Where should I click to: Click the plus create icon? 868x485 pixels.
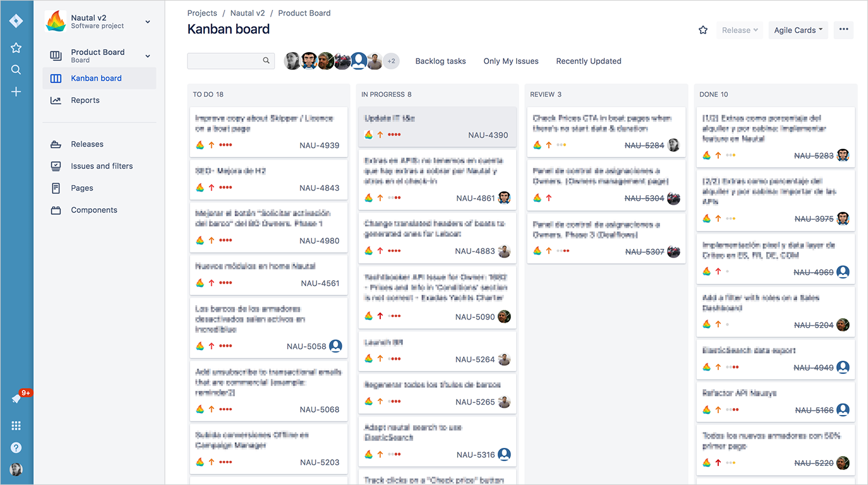click(16, 91)
